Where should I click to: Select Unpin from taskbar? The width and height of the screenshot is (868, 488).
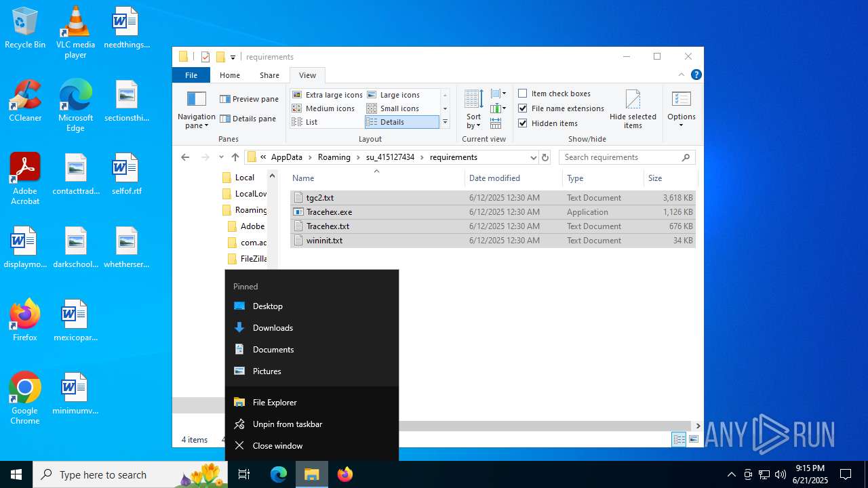[312, 424]
